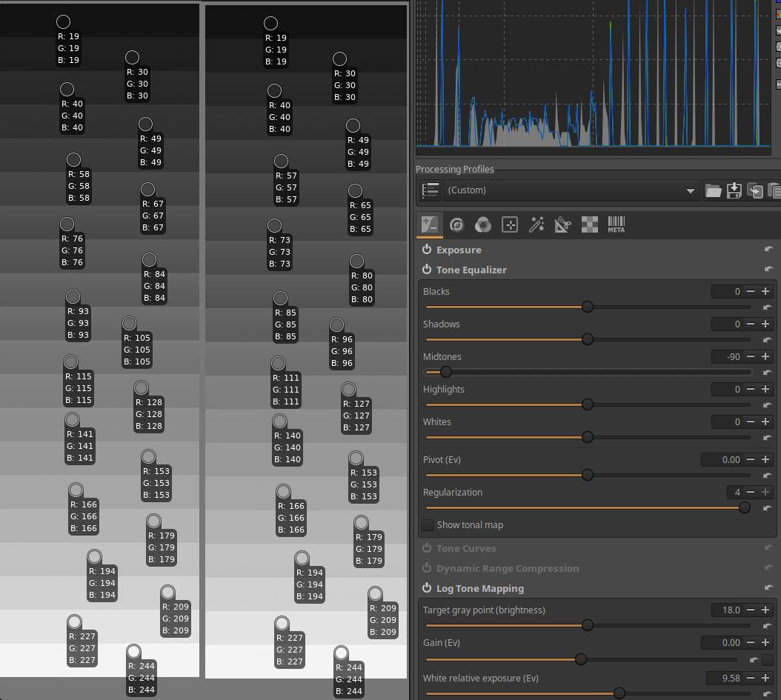Toggle the Log Tone Mapping power button
Image resolution: width=781 pixels, height=700 pixels.
coord(427,588)
